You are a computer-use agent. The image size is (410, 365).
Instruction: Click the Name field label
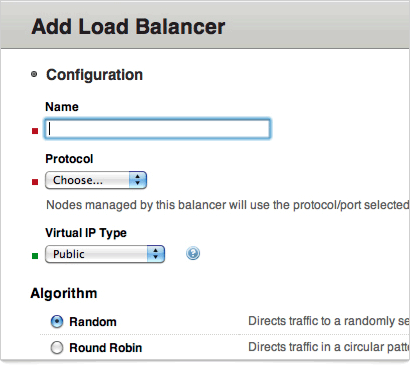click(62, 107)
